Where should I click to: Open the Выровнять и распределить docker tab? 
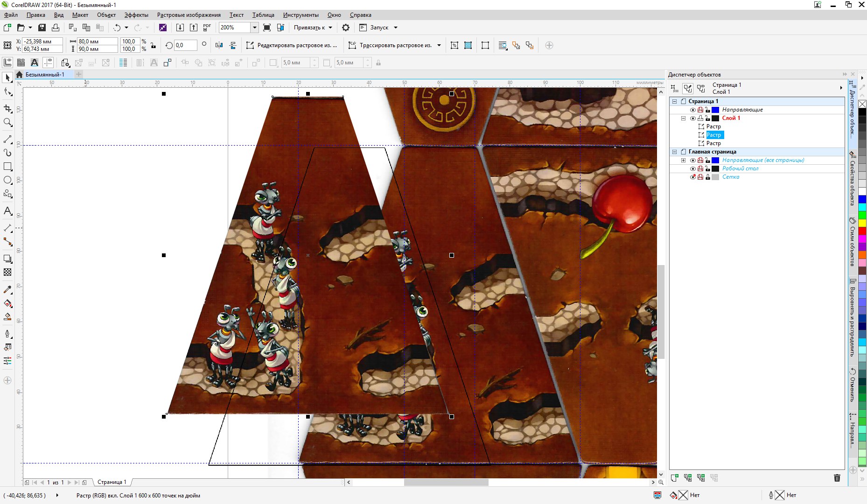[x=853, y=318]
